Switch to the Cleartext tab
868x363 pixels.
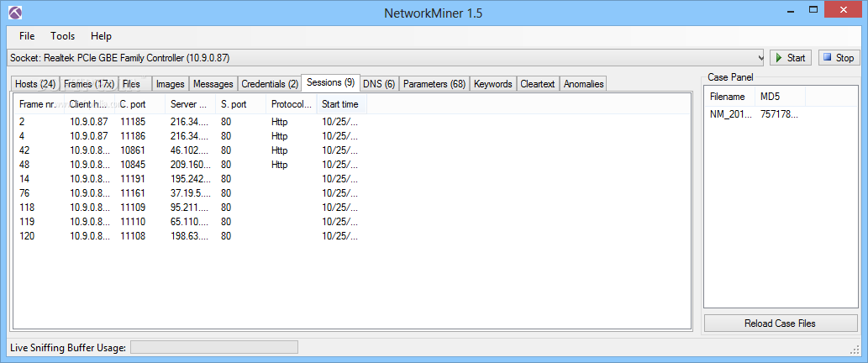[538, 84]
